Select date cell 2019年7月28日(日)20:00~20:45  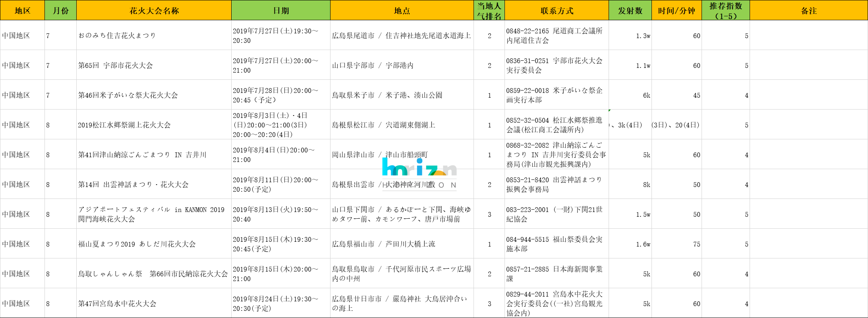click(281, 95)
